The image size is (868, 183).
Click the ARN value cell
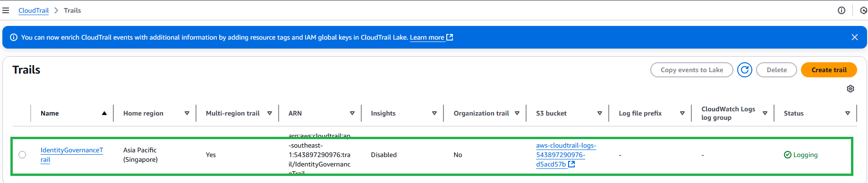click(320, 155)
